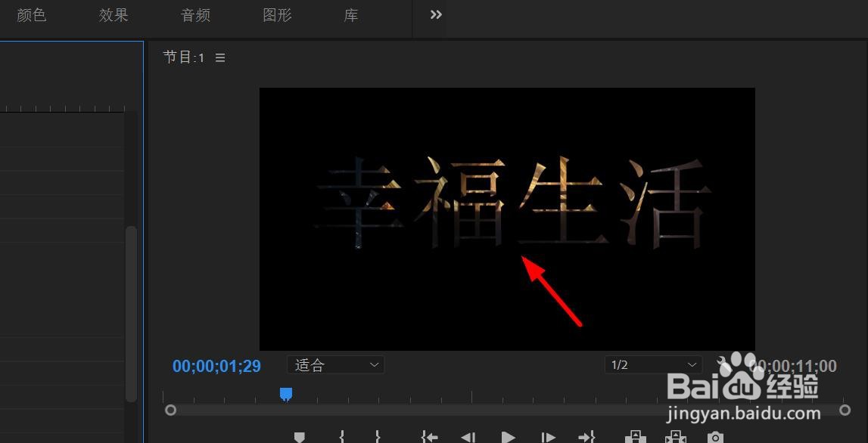Click the Export Frame camera icon
The height and width of the screenshot is (443, 868).
pos(715,436)
